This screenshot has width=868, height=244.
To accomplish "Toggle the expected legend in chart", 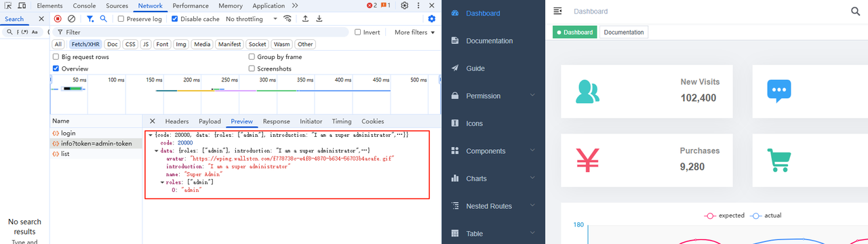I will point(725,216).
